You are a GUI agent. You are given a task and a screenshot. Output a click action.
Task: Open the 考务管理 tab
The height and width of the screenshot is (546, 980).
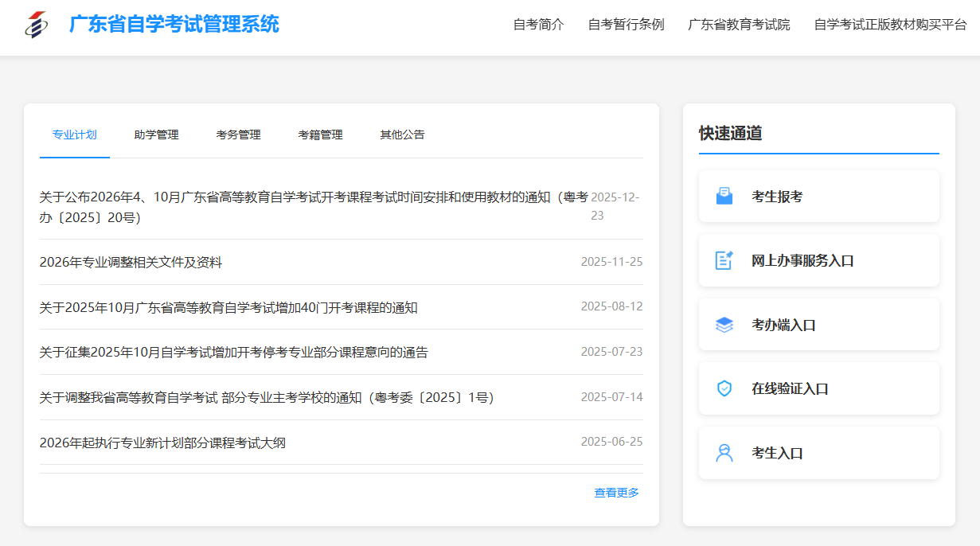(x=238, y=135)
